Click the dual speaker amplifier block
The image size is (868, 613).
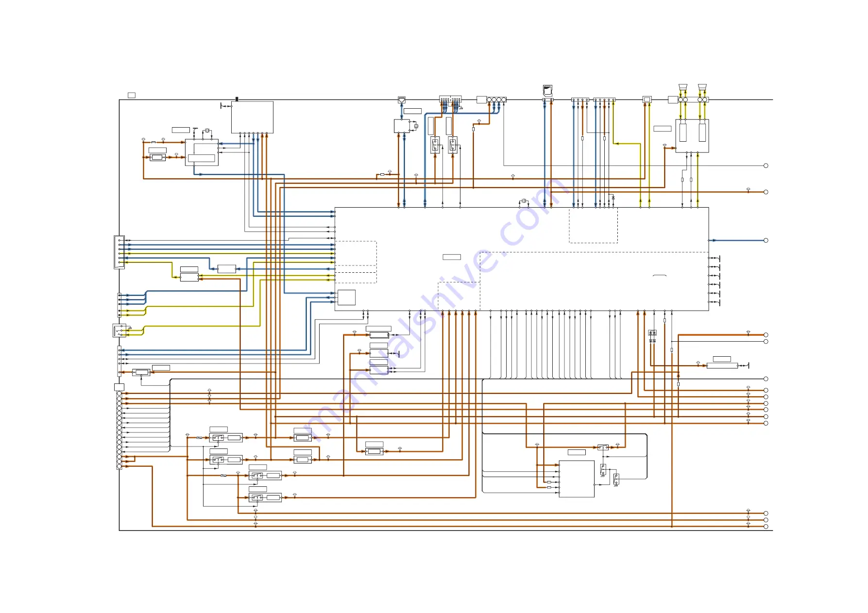[692, 136]
